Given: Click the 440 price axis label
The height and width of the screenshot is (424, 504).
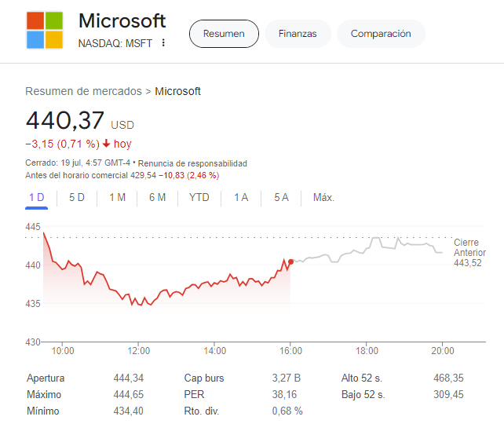Looking at the screenshot, I should [x=33, y=265].
